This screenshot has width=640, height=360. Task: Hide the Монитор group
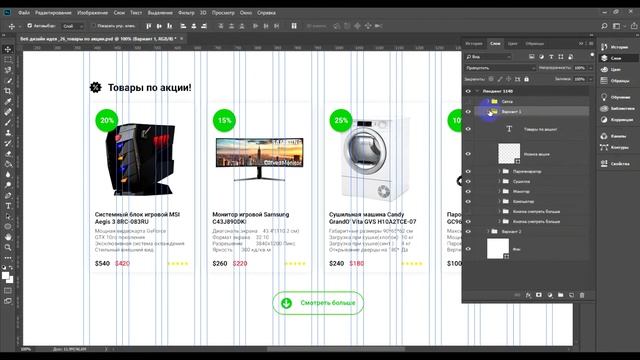tap(468, 191)
